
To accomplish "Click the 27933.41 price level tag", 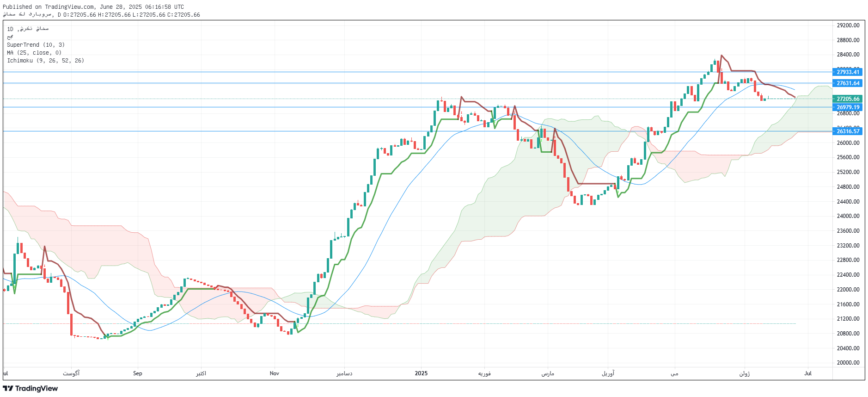I will point(848,72).
